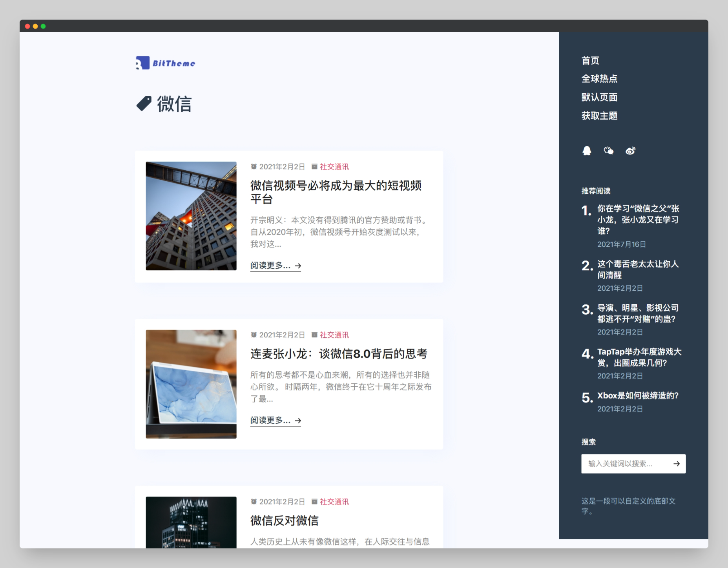Screen dimensions: 728x568
Task: Click the tag icon beside 微信 heading
Action: click(144, 104)
